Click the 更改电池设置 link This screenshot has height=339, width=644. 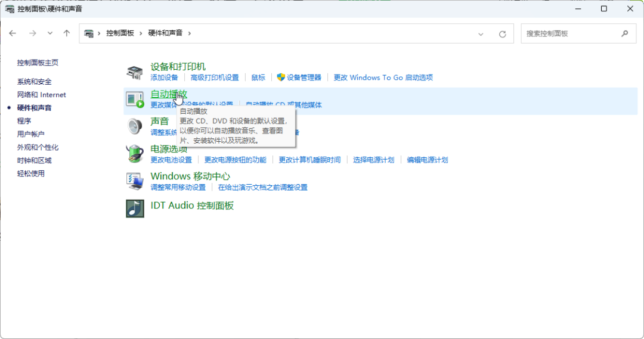[171, 160]
